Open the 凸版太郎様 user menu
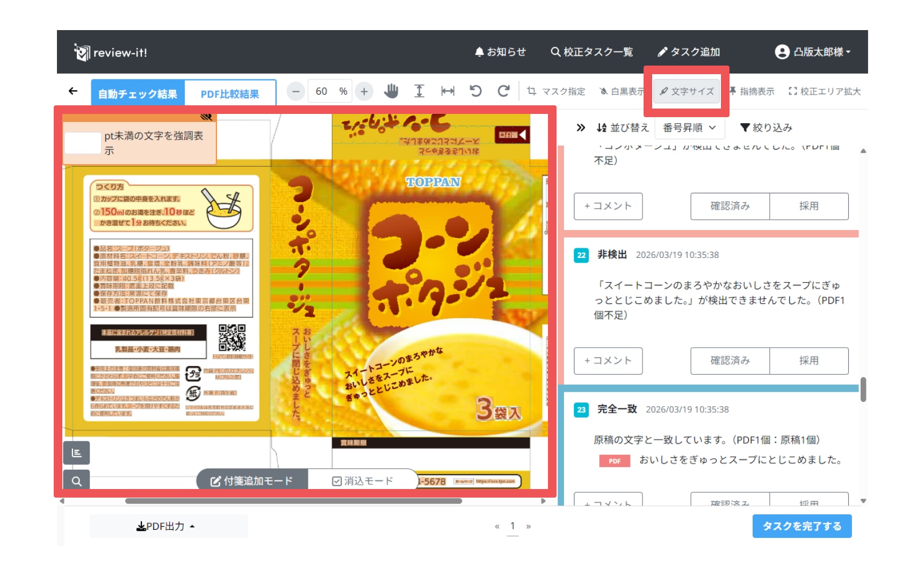 pyautogui.click(x=812, y=52)
